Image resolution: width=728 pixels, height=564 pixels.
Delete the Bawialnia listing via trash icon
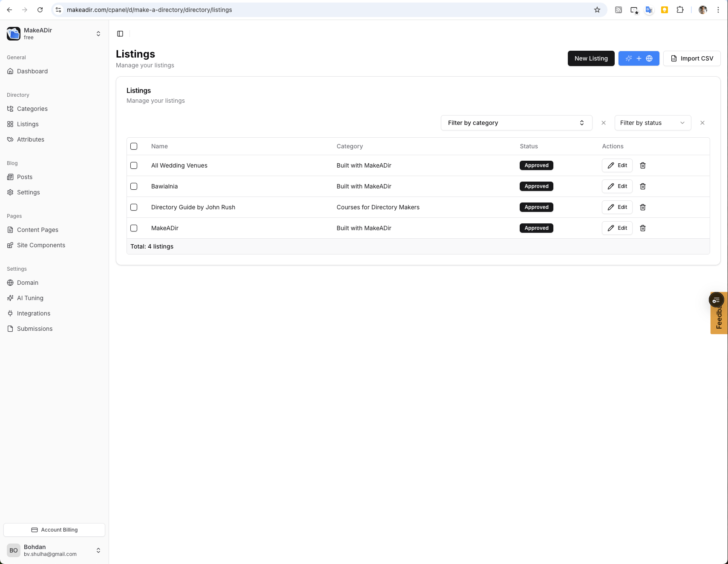coord(643,186)
